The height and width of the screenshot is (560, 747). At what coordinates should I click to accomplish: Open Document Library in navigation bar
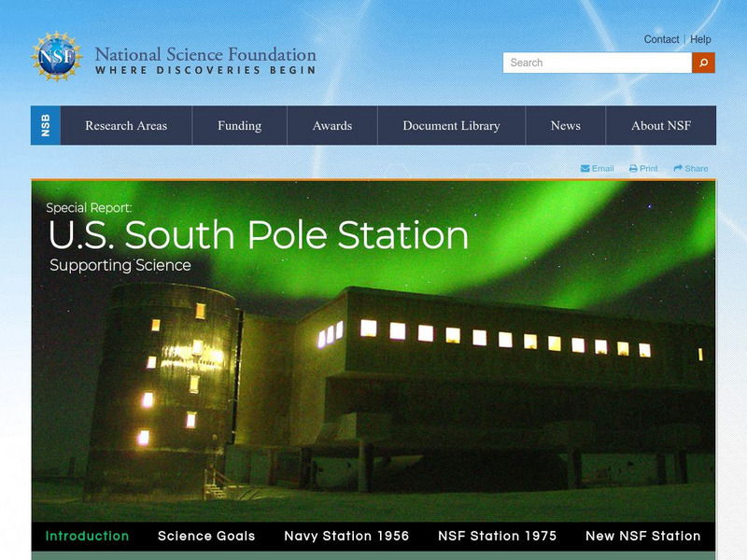451,126
